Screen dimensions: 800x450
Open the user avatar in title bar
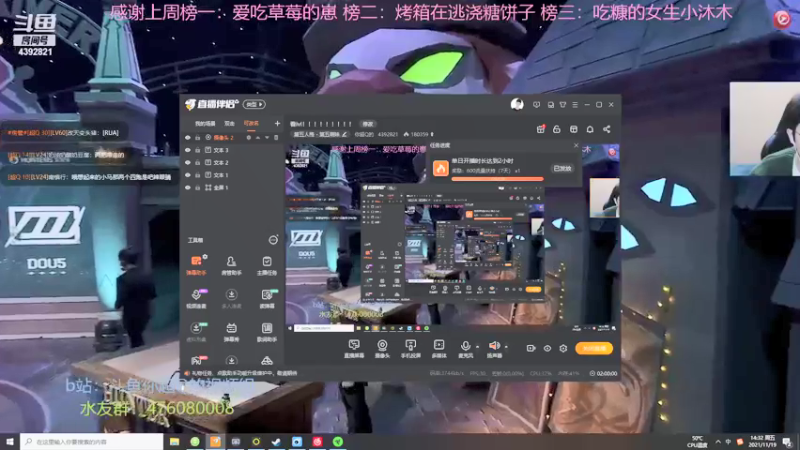coord(517,105)
